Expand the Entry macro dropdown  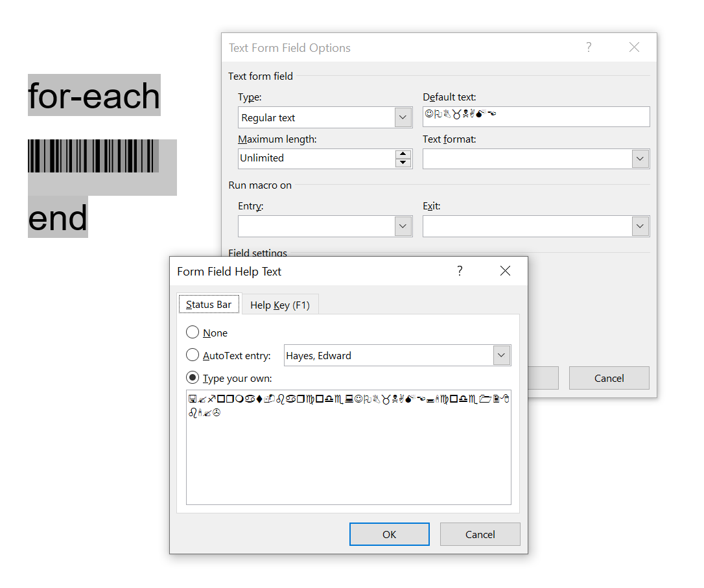tap(403, 226)
